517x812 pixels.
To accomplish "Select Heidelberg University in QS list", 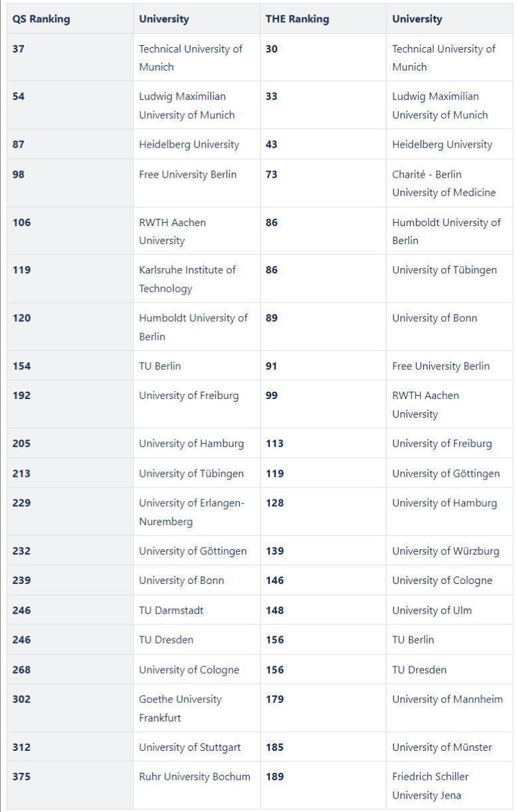I will pyautogui.click(x=189, y=144).
